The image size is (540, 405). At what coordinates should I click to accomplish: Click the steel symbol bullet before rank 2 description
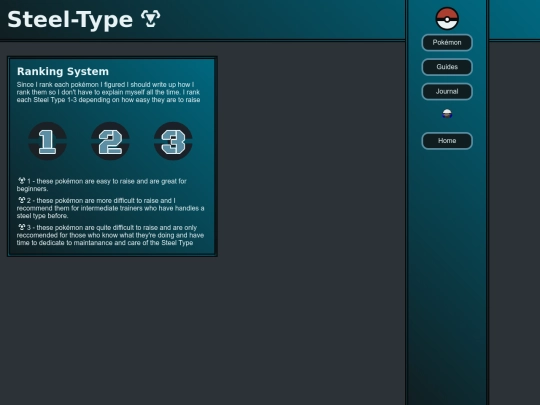coord(22,200)
